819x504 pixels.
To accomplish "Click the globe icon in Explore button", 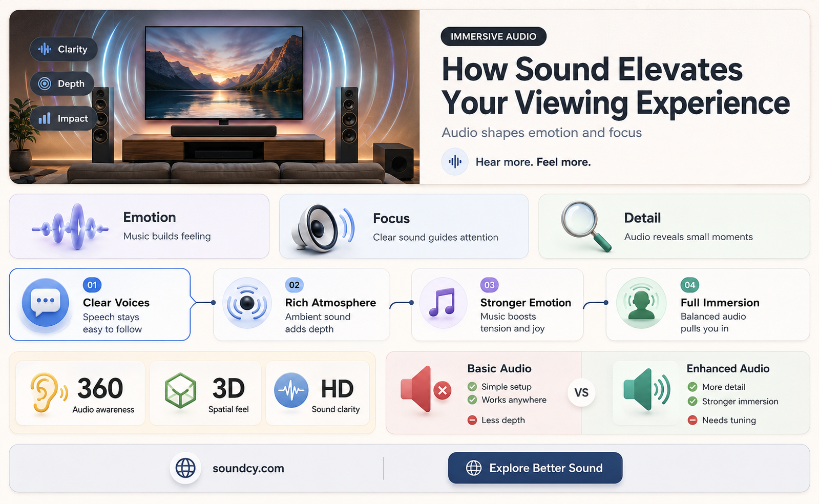I will pos(474,468).
